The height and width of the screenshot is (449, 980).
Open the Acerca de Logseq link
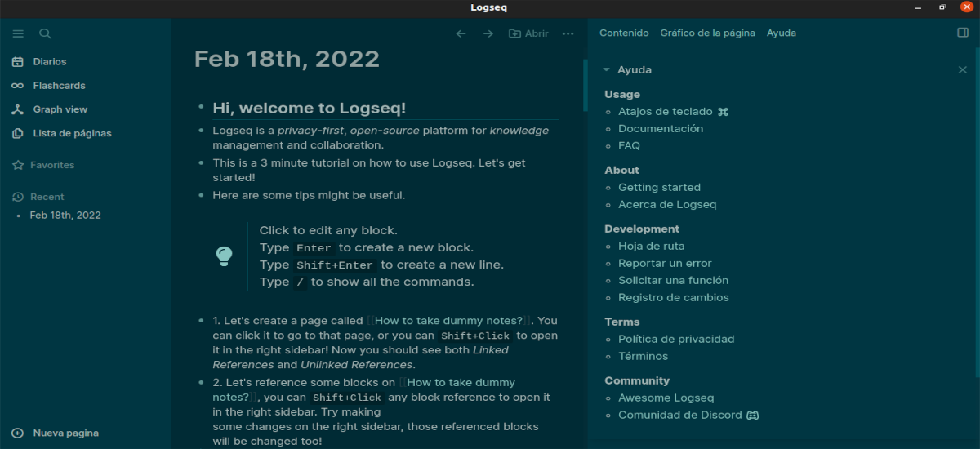(x=667, y=205)
